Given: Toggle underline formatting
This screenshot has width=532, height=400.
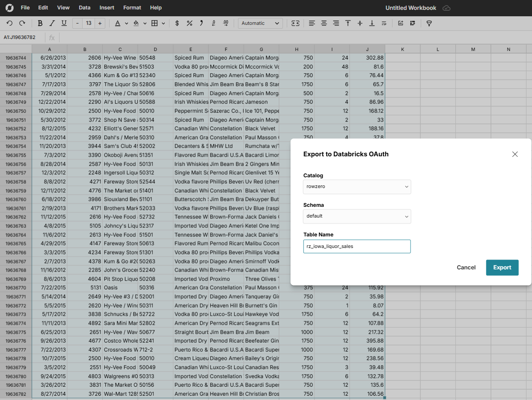Looking at the screenshot, I should [64, 23].
